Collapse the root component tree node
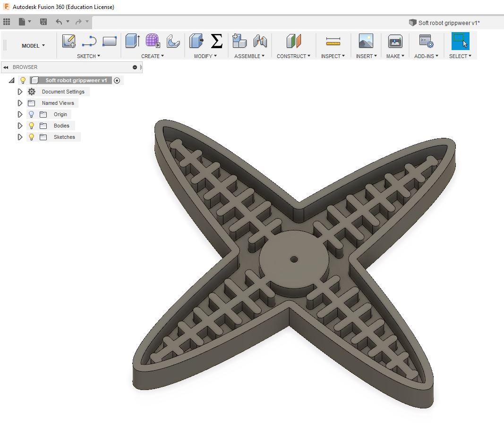This screenshot has height=441, width=504. (x=11, y=80)
